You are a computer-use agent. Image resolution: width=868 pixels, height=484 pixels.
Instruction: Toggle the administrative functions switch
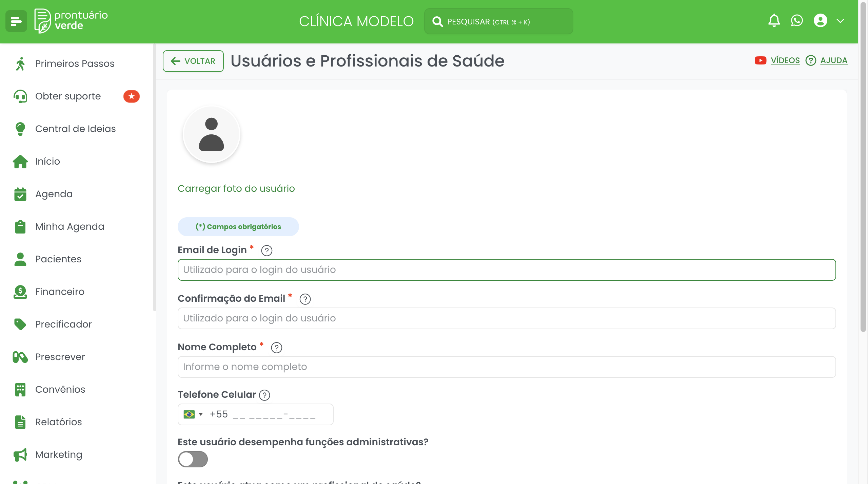(x=193, y=459)
